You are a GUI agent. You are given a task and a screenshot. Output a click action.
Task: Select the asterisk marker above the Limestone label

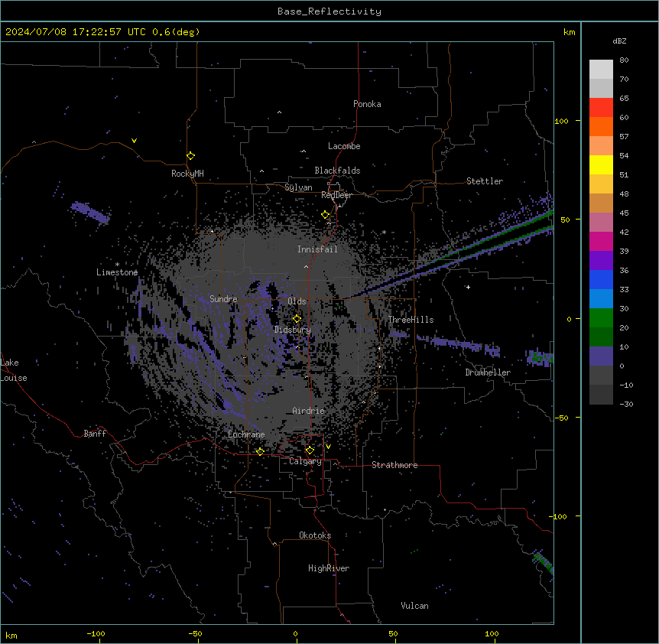coord(117,265)
